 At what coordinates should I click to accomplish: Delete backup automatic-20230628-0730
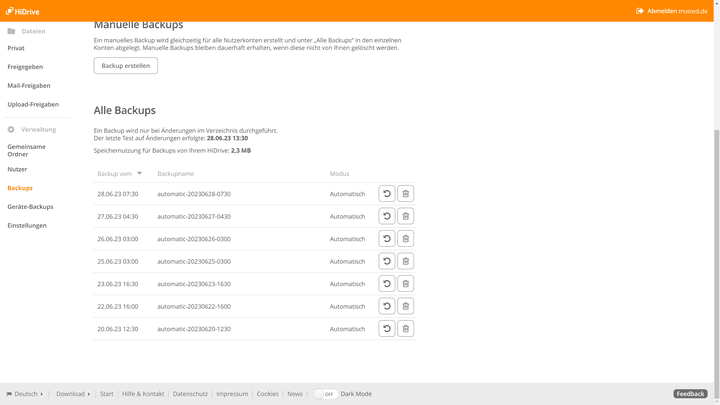[x=405, y=194]
